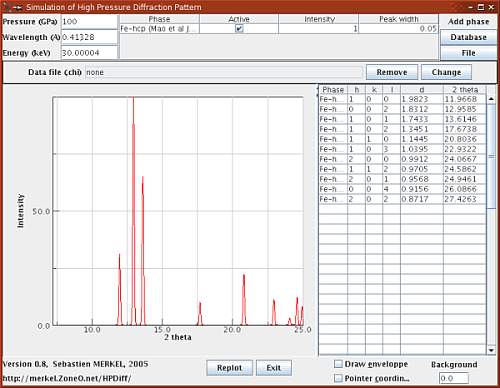Minimize the simulation window
This screenshot has height=388, width=500.
(471, 7)
